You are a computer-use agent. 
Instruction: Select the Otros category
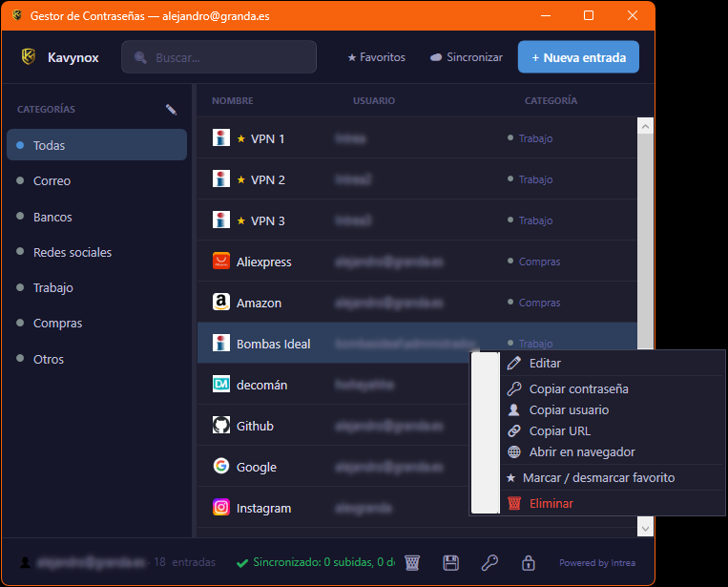click(x=96, y=359)
